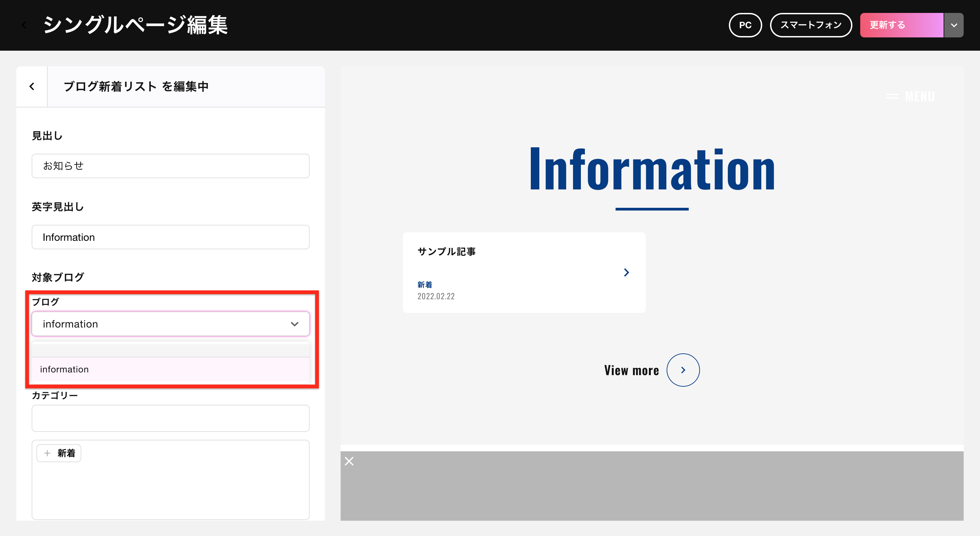
Task: Close the gray banner with X icon
Action: click(x=349, y=461)
